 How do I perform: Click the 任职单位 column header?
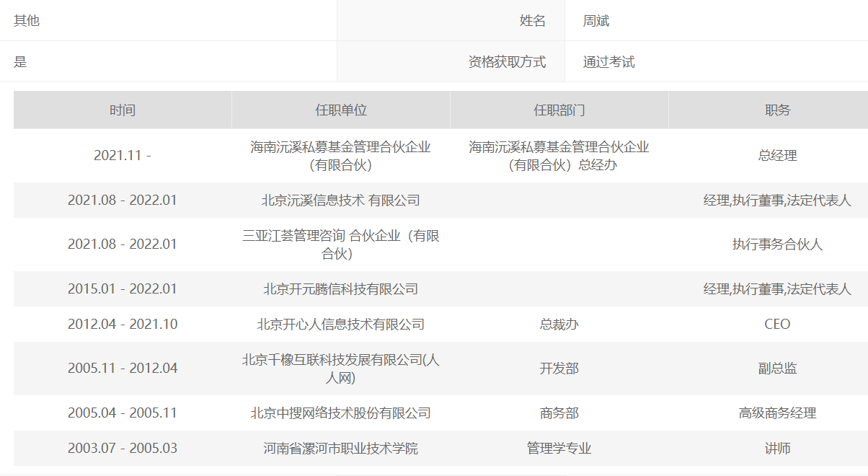(x=341, y=110)
